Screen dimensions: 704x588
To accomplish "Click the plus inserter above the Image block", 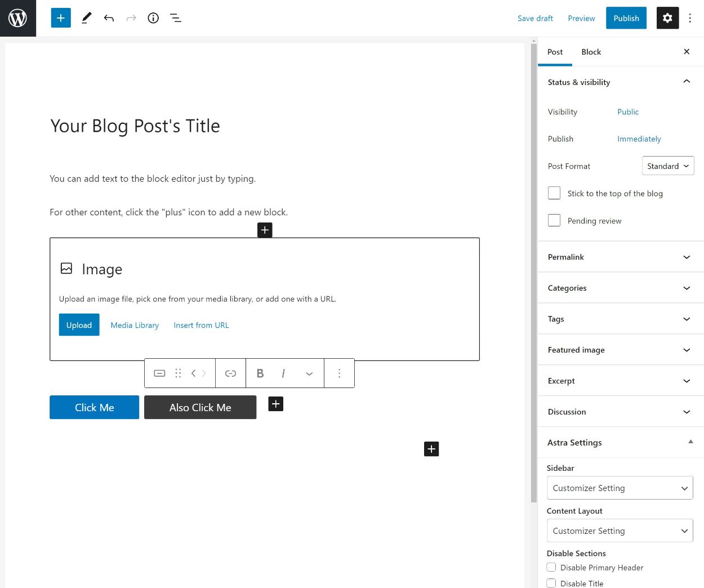I will click(x=265, y=230).
